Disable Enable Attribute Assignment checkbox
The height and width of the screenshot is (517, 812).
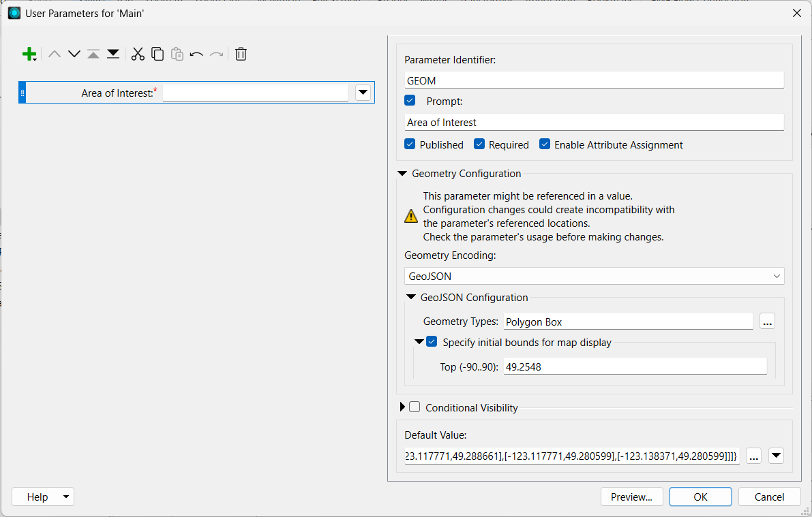545,144
